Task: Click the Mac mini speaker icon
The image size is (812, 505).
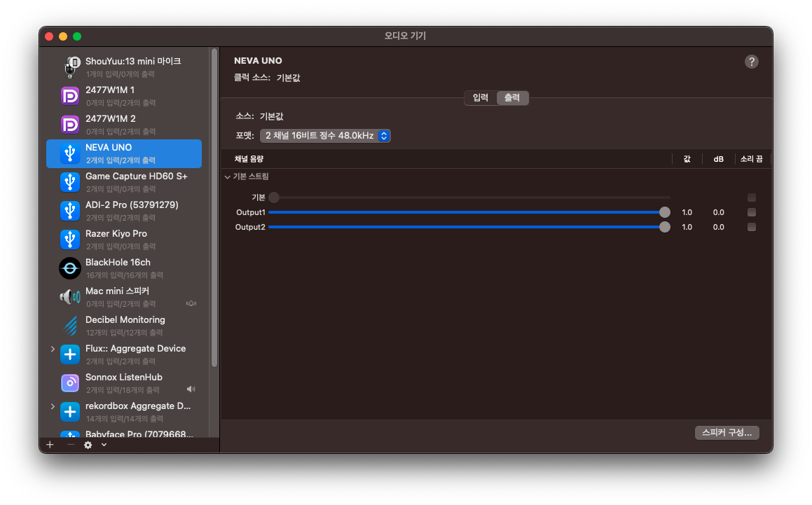Action: click(70, 297)
